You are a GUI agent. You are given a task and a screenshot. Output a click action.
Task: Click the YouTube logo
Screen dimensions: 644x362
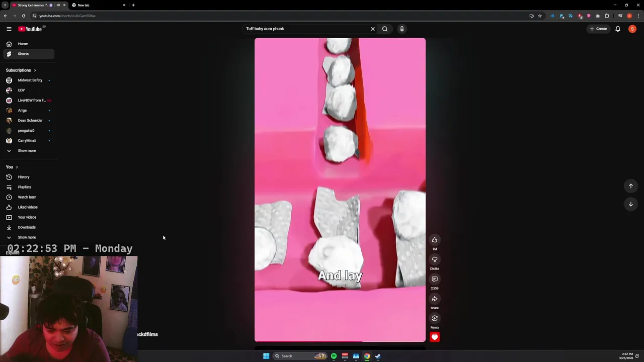[30, 29]
